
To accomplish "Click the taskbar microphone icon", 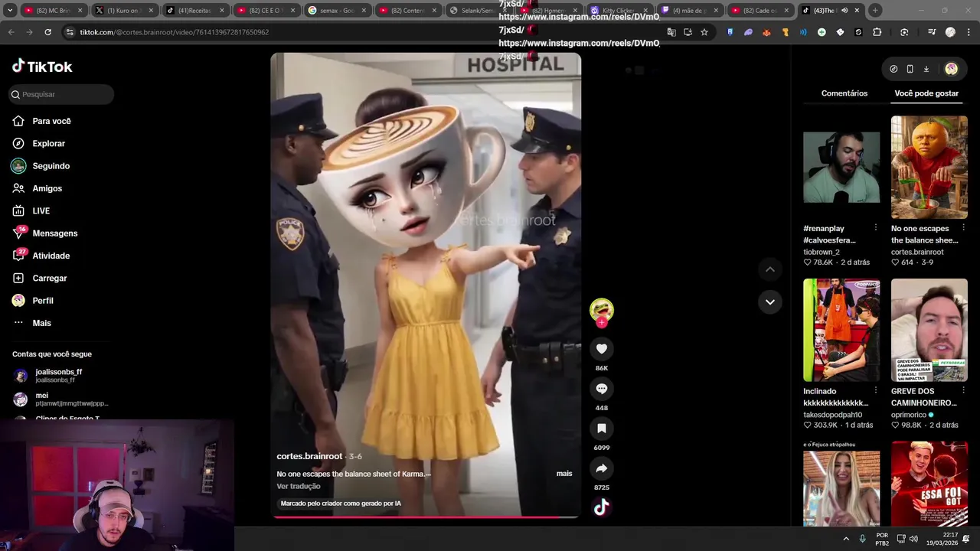I will (863, 539).
